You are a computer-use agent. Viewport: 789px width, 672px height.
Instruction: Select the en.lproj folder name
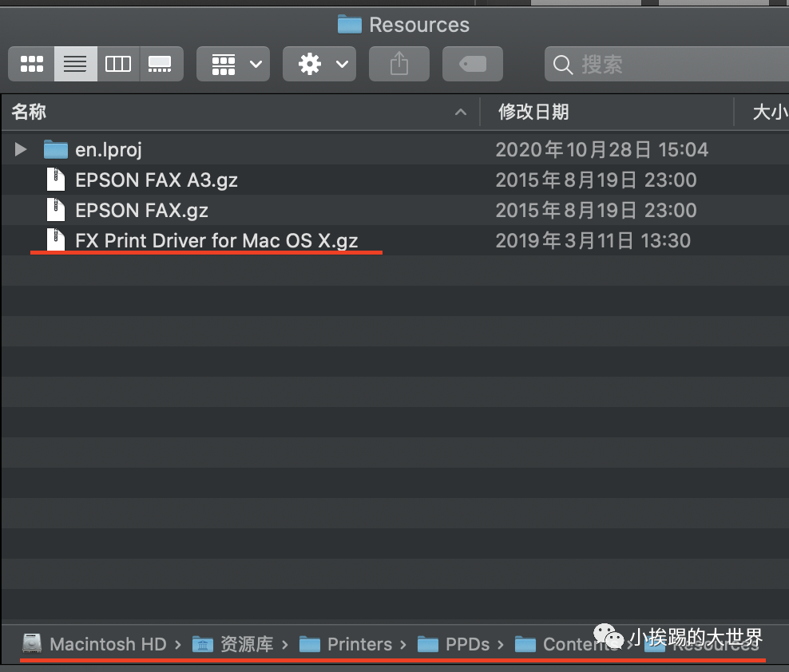pyautogui.click(x=109, y=150)
